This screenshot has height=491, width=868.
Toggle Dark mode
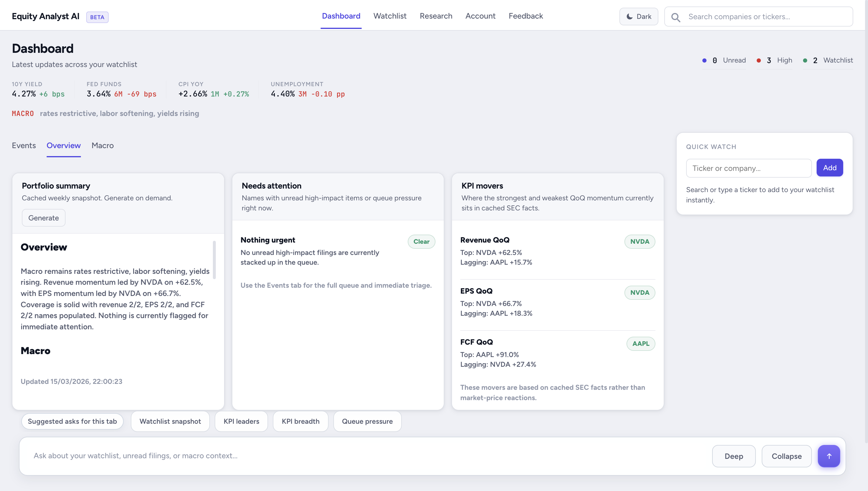pyautogui.click(x=638, y=16)
